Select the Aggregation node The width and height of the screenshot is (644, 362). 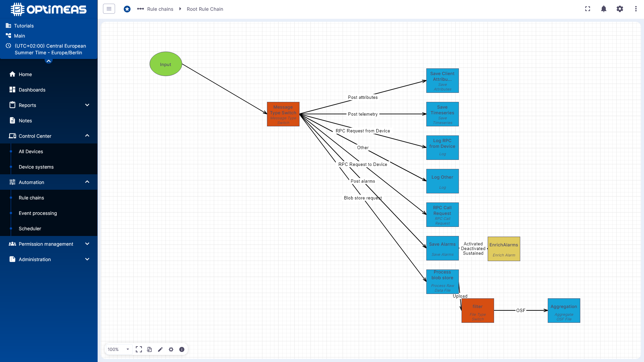tap(564, 311)
